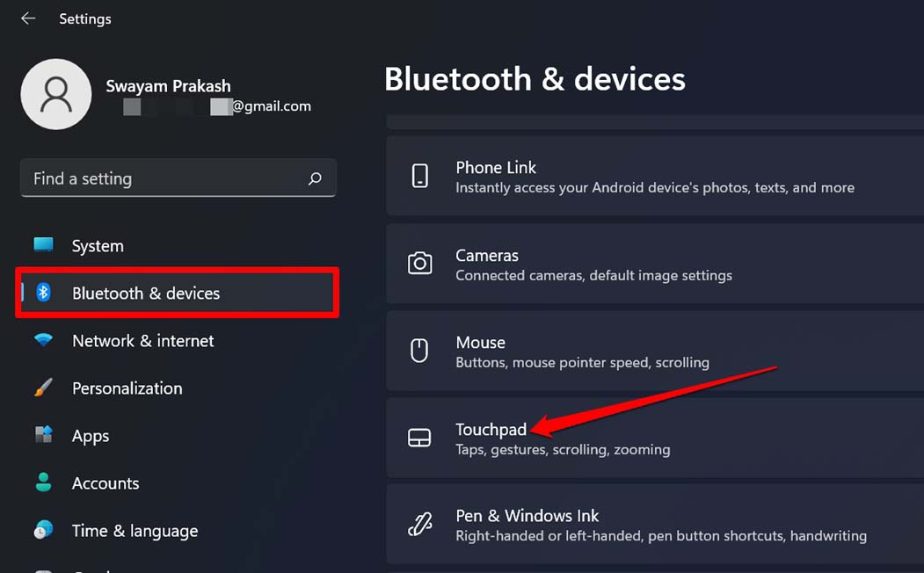Open Network & internet settings
This screenshot has height=573, width=924.
pyautogui.click(x=143, y=340)
